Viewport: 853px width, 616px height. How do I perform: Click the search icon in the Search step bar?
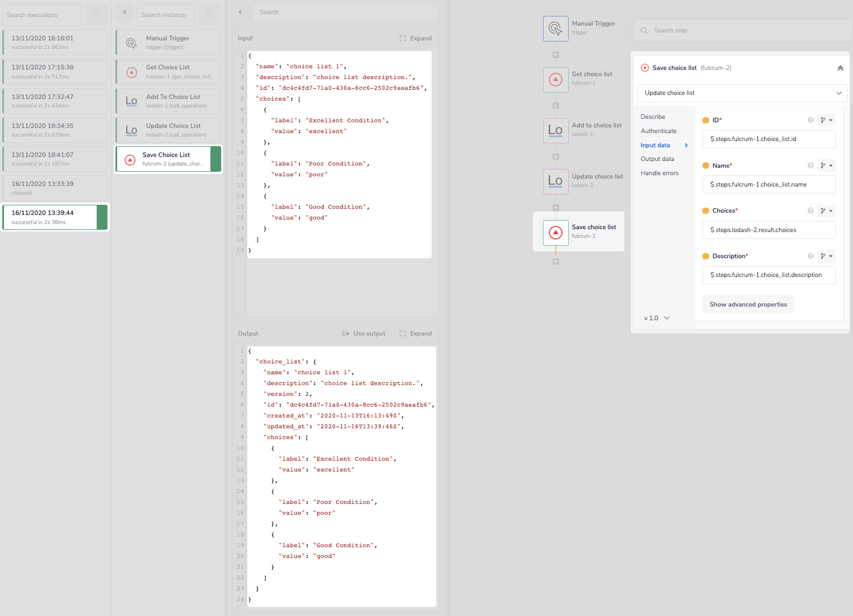pos(643,30)
